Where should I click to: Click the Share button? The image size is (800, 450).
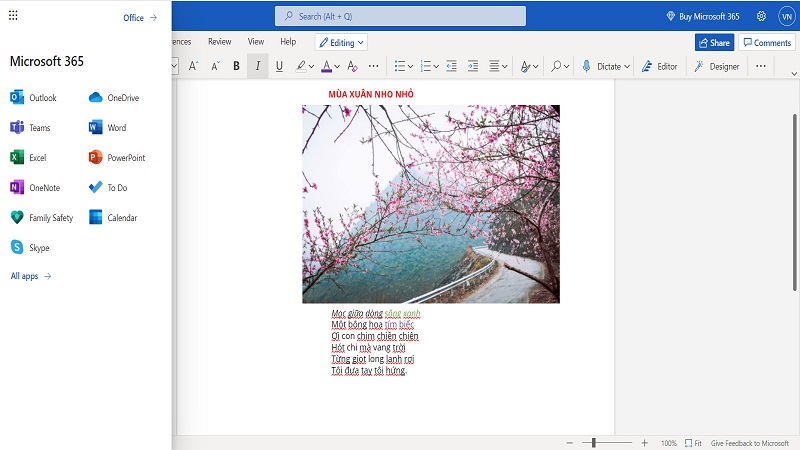coord(714,43)
